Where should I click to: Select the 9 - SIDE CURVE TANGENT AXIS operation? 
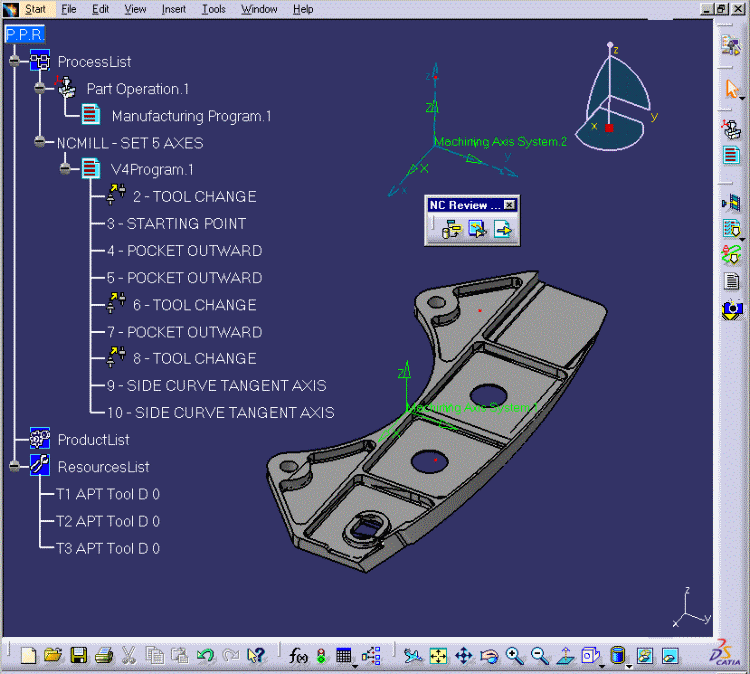(x=216, y=385)
